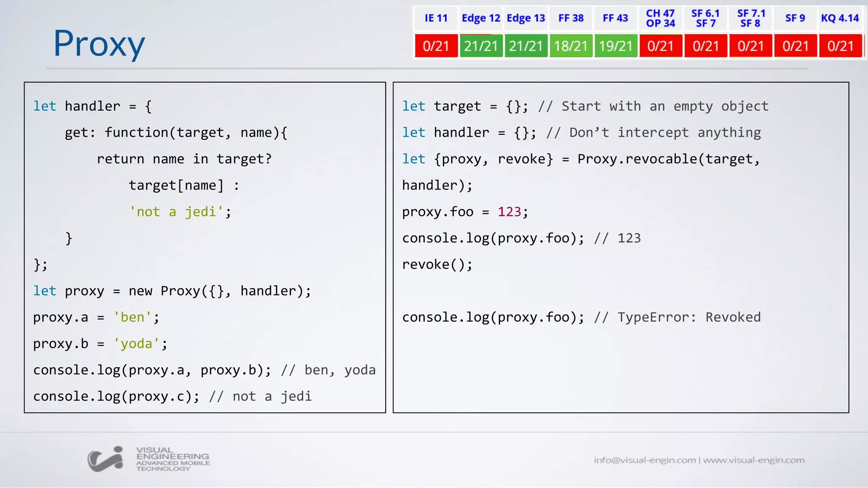Click the Proxy.revocable call in the code
Viewport: 868px width, 488px height.
[637, 159]
